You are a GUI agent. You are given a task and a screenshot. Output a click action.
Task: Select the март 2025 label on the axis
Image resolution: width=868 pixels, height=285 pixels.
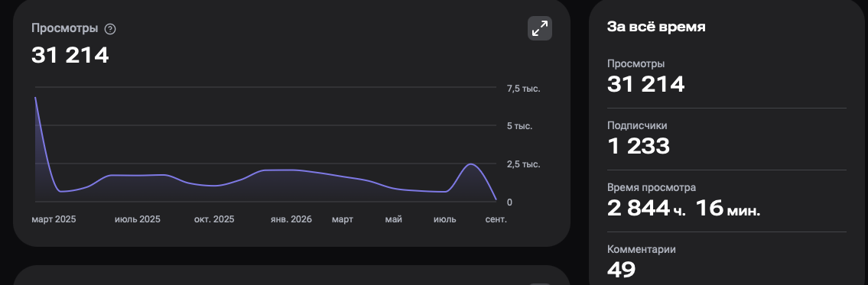pyautogui.click(x=54, y=220)
